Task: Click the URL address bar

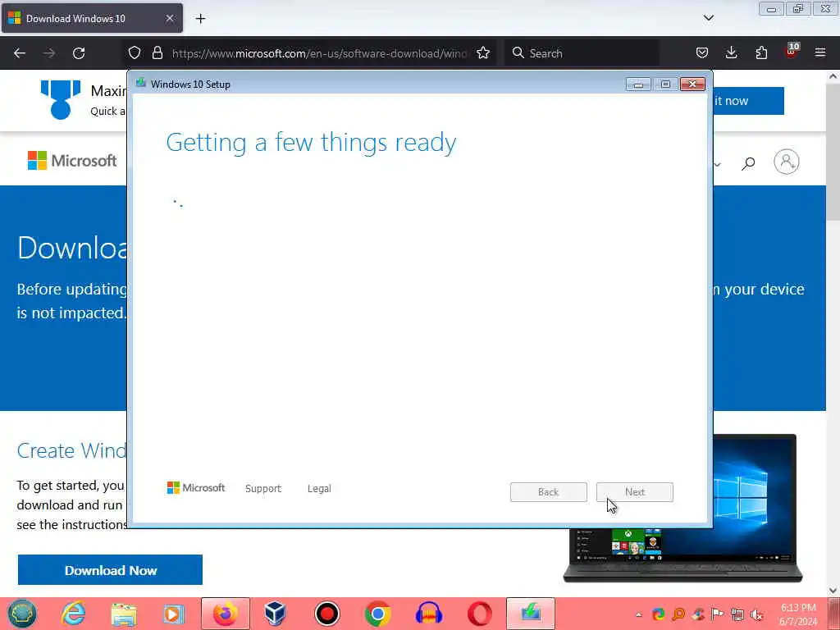Action: pyautogui.click(x=319, y=53)
